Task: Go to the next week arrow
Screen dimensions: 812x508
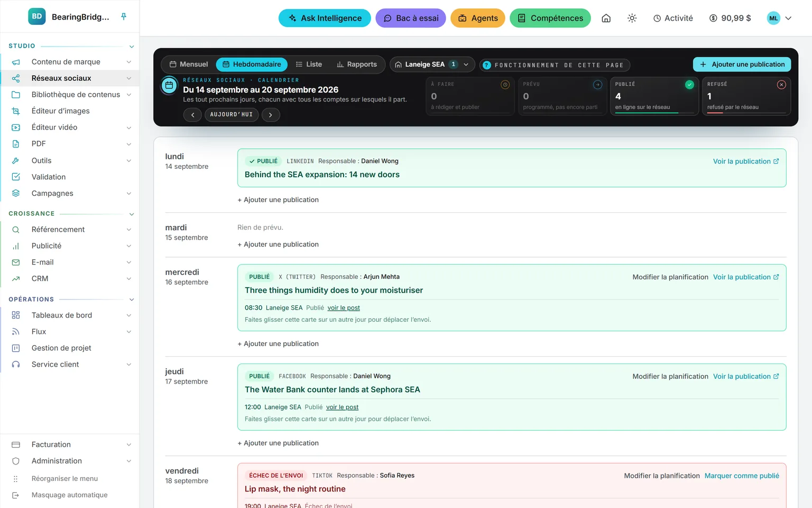Action: click(271, 115)
